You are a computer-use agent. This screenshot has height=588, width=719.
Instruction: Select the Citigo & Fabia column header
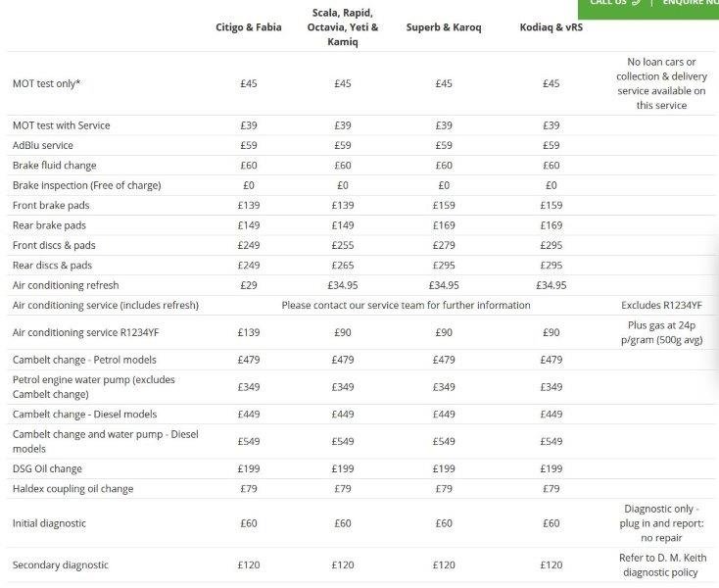tap(249, 27)
